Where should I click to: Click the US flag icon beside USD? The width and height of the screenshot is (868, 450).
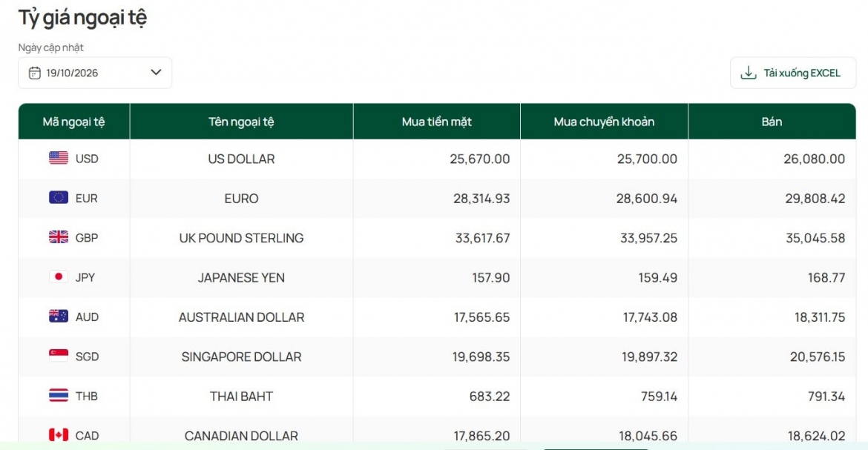(x=59, y=159)
